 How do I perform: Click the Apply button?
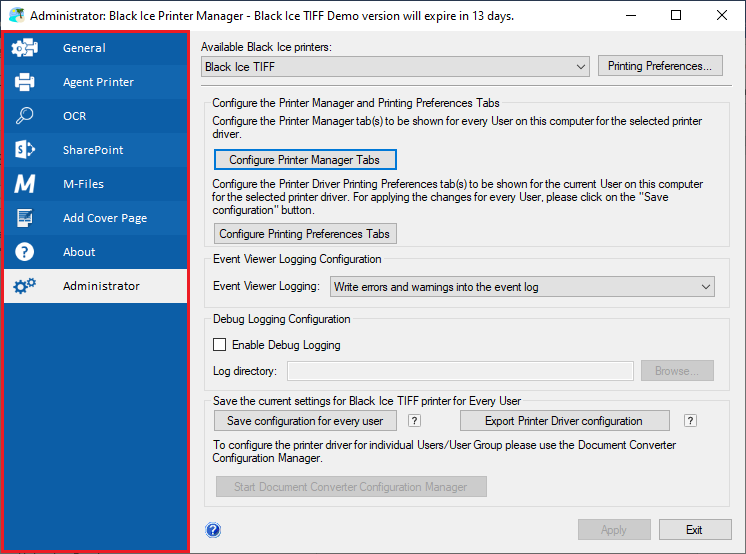click(614, 530)
